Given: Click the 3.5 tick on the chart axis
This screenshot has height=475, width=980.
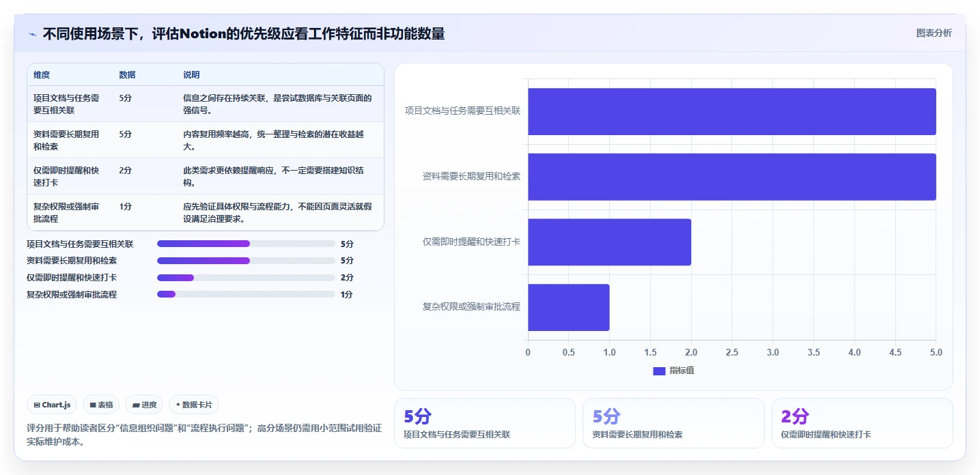Looking at the screenshot, I should coord(813,352).
